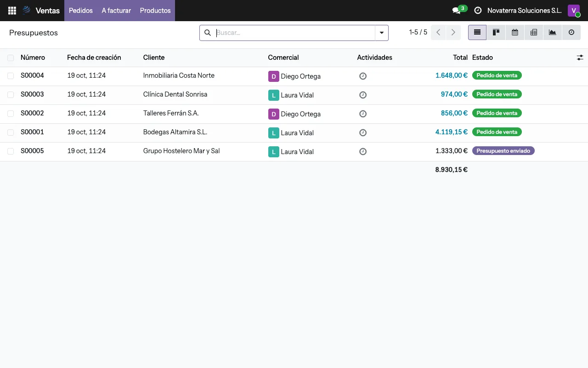
Task: Select the S00004 row checkbox
Action: point(11,76)
